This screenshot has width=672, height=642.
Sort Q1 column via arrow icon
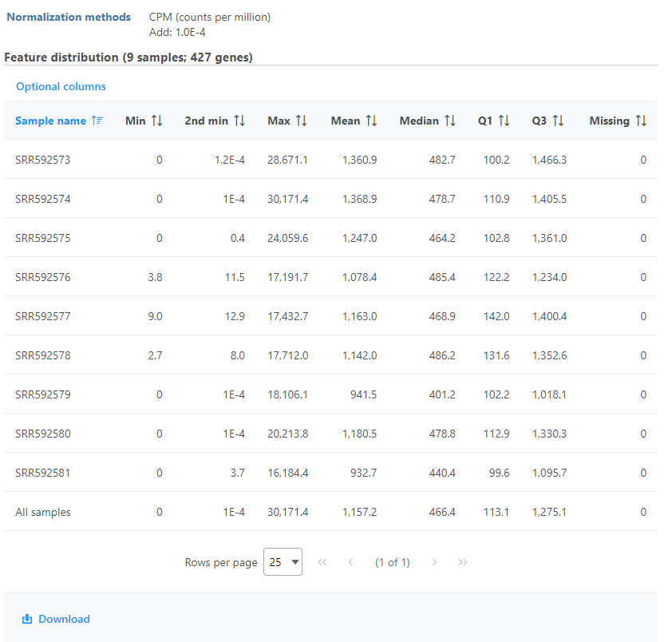click(504, 121)
